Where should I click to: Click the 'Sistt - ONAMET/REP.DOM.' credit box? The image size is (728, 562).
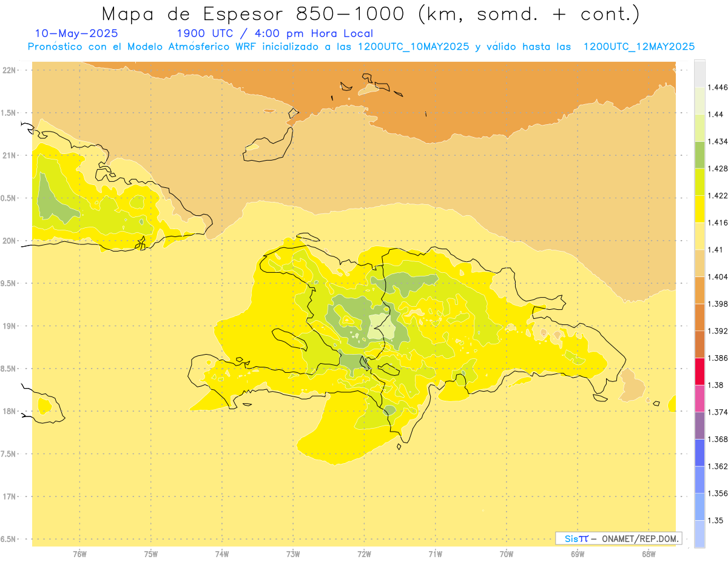tap(619, 538)
